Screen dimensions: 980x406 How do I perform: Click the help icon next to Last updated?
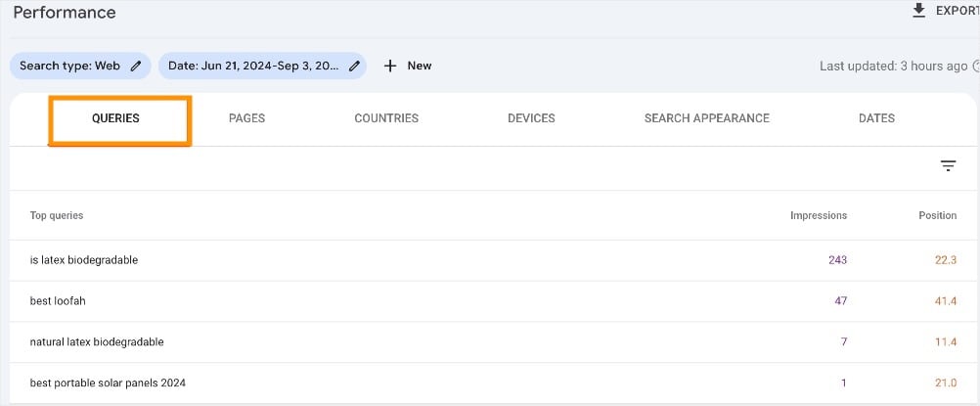point(976,66)
